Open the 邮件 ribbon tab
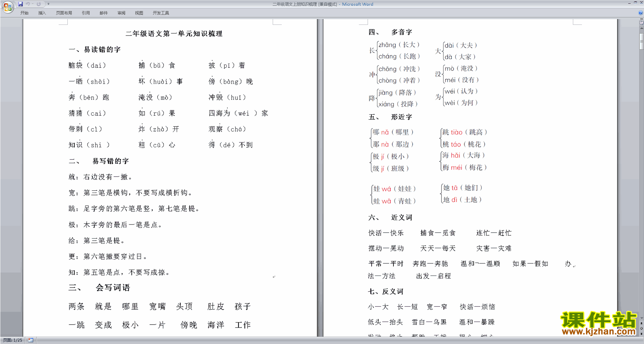Viewport: 644px width, 344px height. pyautogui.click(x=104, y=13)
